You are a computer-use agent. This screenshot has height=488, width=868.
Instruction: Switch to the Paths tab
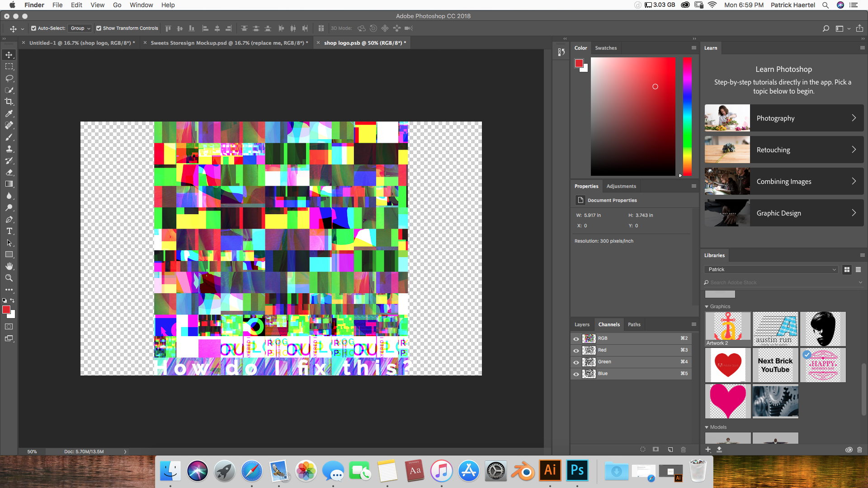[634, 324]
